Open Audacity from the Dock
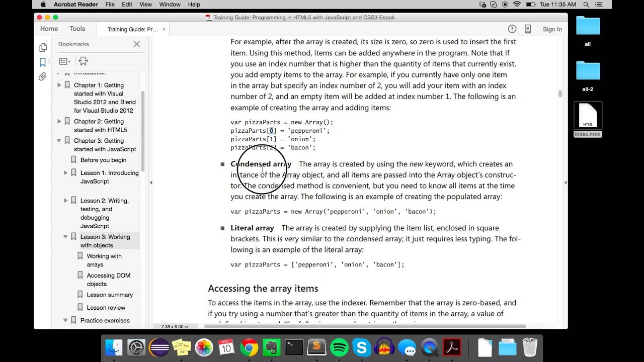Screen dimensions: 644x362 coord(384,347)
